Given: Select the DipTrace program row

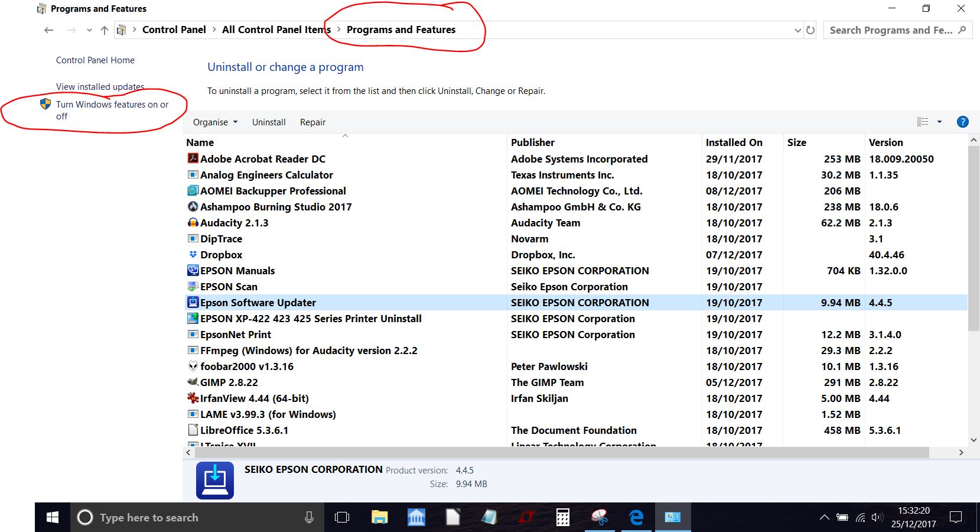Looking at the screenshot, I should (x=576, y=238).
